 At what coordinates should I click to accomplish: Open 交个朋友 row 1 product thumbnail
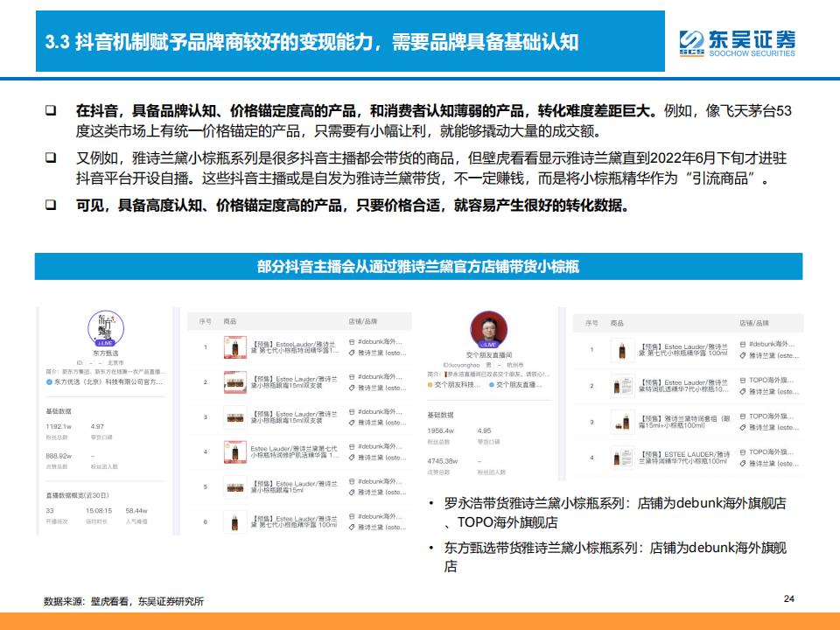[622, 350]
